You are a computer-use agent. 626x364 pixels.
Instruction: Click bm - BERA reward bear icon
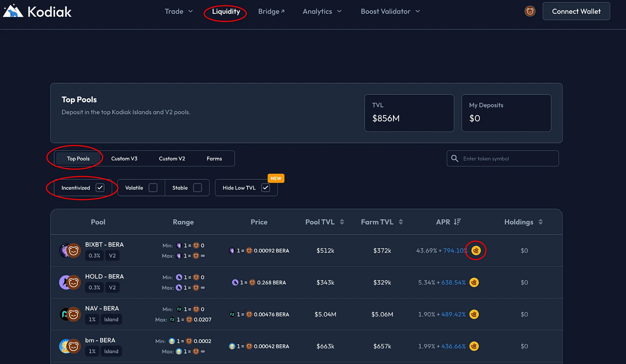click(474, 346)
